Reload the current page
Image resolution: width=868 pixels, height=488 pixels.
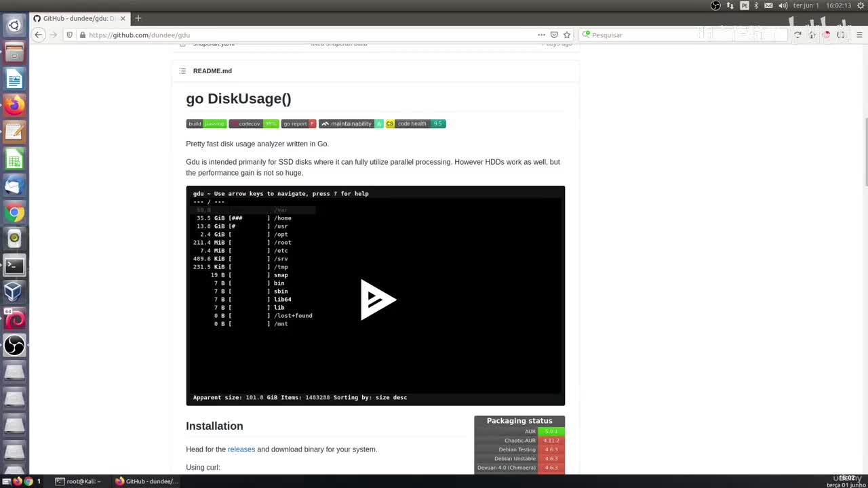[x=797, y=35]
